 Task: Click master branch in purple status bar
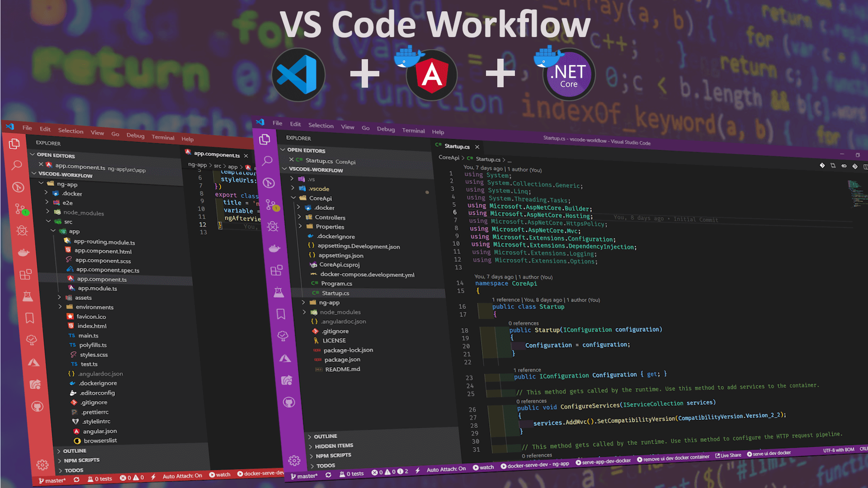coord(304,476)
